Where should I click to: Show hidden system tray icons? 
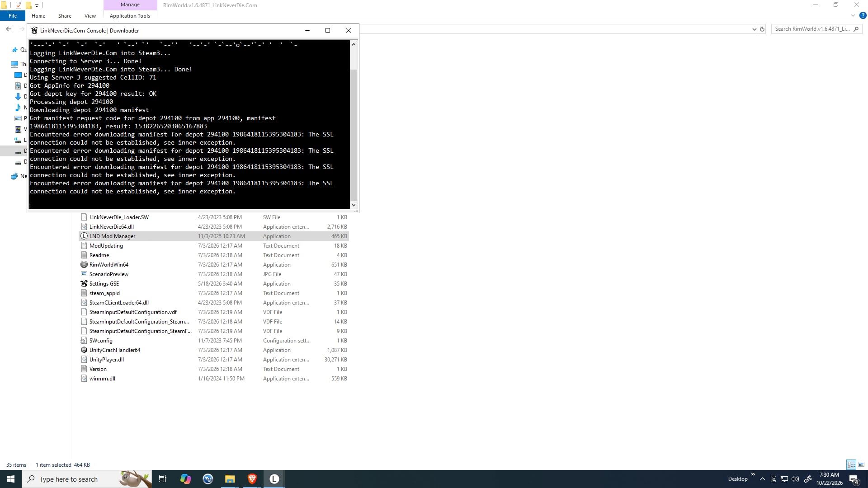763,479
